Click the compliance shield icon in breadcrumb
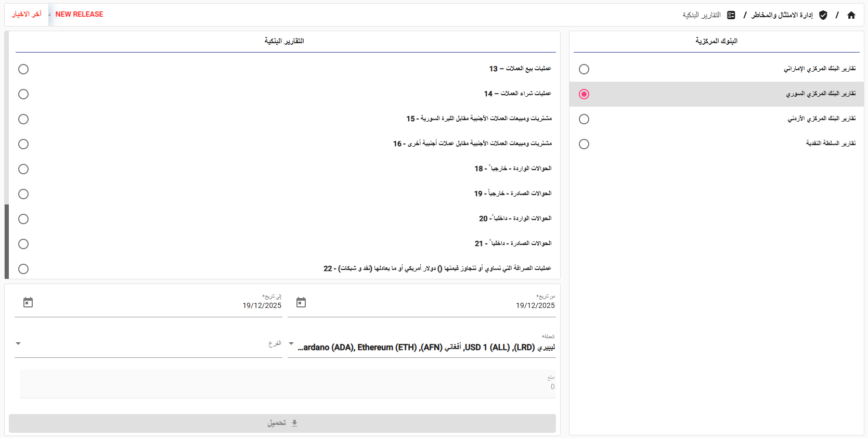 [x=823, y=15]
